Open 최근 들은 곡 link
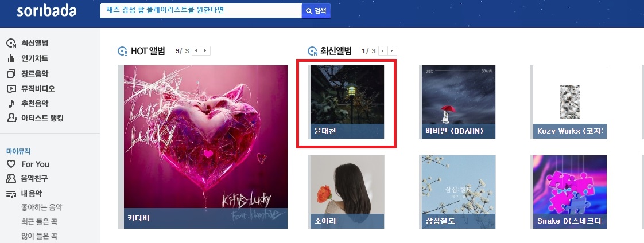The height and width of the screenshot is (243, 644). [x=39, y=222]
